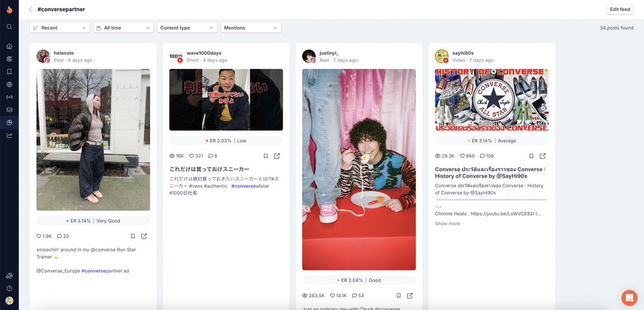Viewport: 644px width, 310px height.
Task: Click the views eye on wave1000days short
Action: (x=172, y=156)
